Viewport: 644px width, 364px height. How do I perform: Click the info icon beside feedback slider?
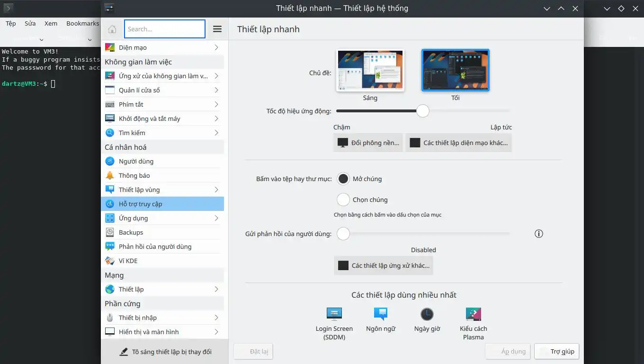tap(538, 233)
